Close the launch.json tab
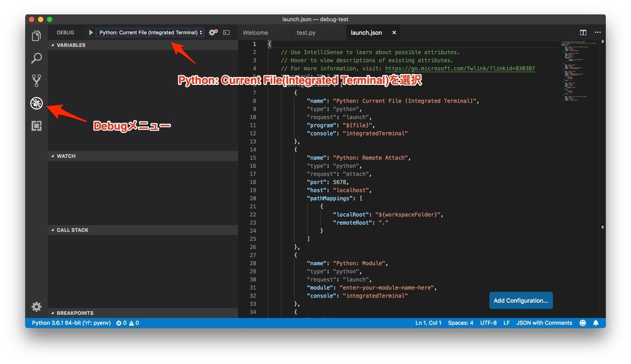This screenshot has height=364, width=631. (x=394, y=33)
